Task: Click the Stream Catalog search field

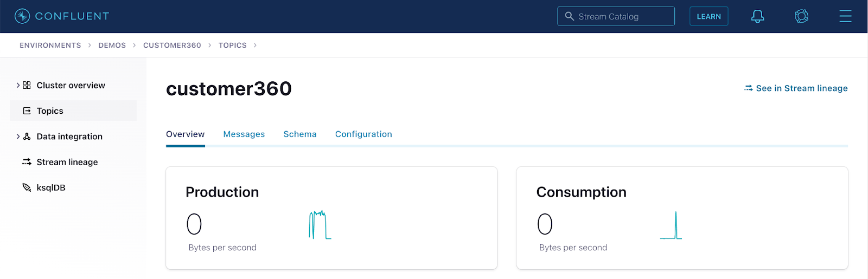Action: [616, 16]
